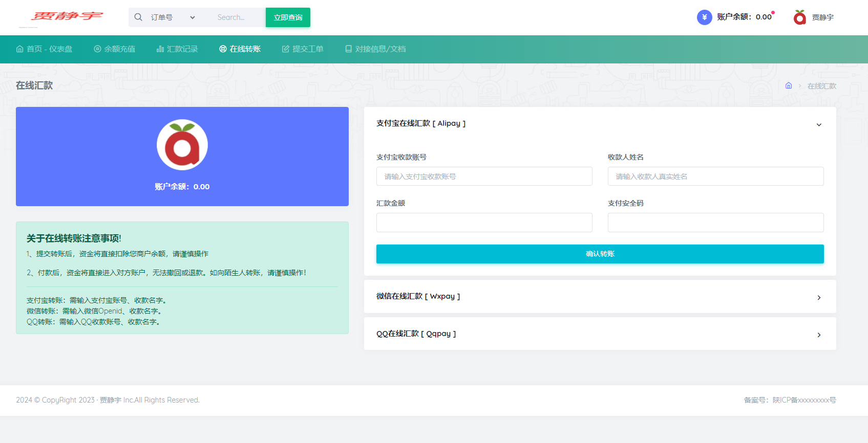Expand the QQ在线汇款 [ Qqpay ] section
The height and width of the screenshot is (443, 868).
[x=600, y=334]
